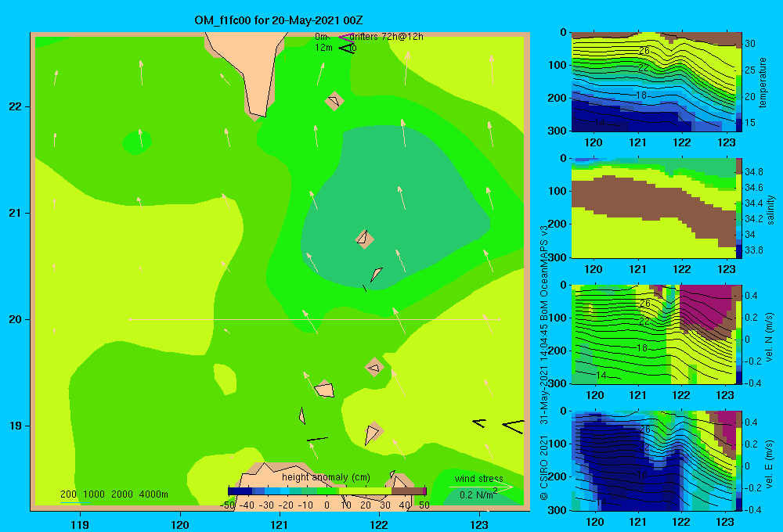Screen dimensions: 783x532
Task: Click longitude label 119 on main map
Action: coord(80,524)
